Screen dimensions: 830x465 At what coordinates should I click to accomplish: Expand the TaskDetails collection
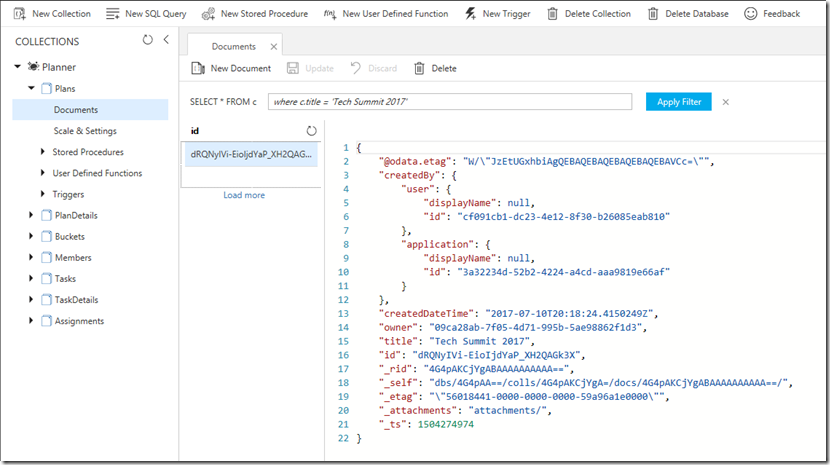point(31,299)
